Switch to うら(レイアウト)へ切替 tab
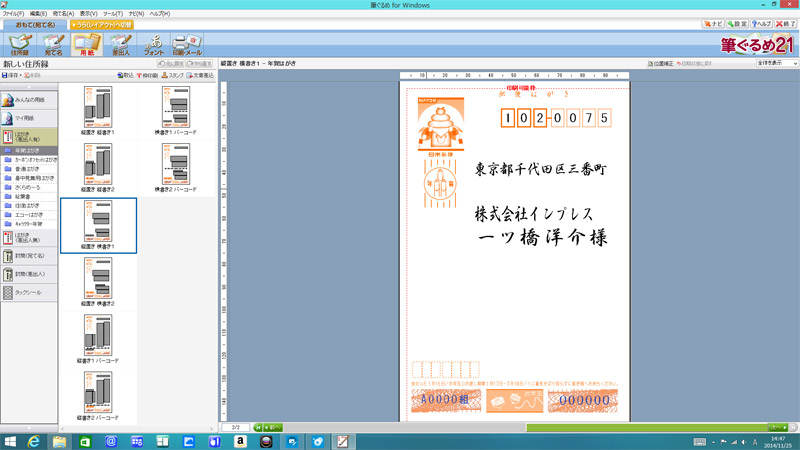800x450 pixels. 102,23
